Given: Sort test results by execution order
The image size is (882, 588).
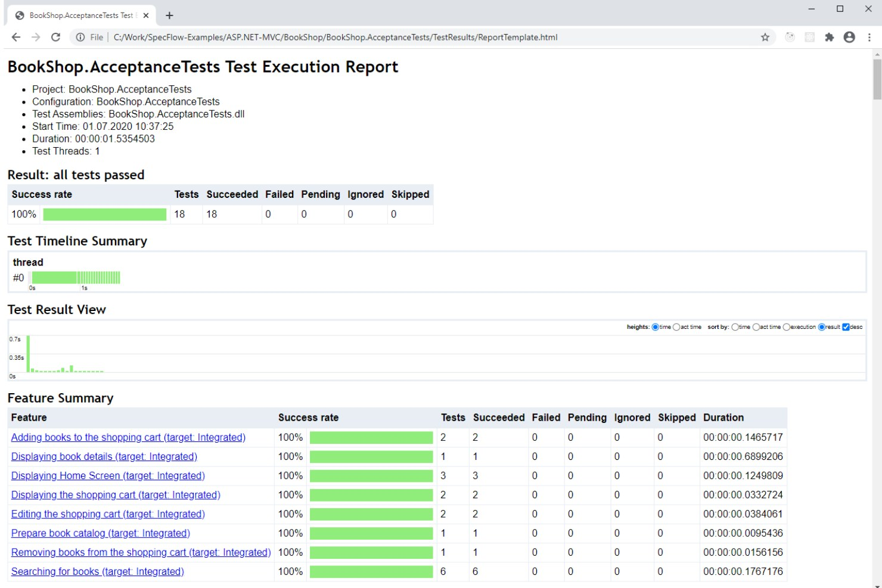Looking at the screenshot, I should [787, 327].
